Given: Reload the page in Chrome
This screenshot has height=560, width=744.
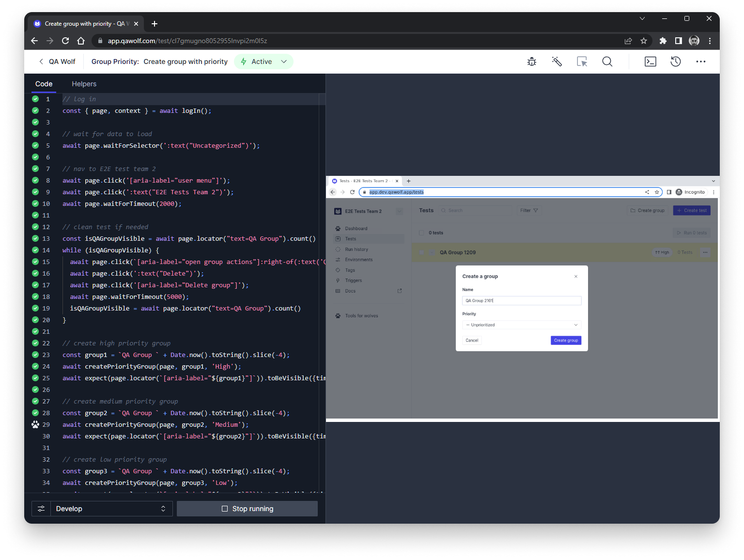Looking at the screenshot, I should click(65, 41).
